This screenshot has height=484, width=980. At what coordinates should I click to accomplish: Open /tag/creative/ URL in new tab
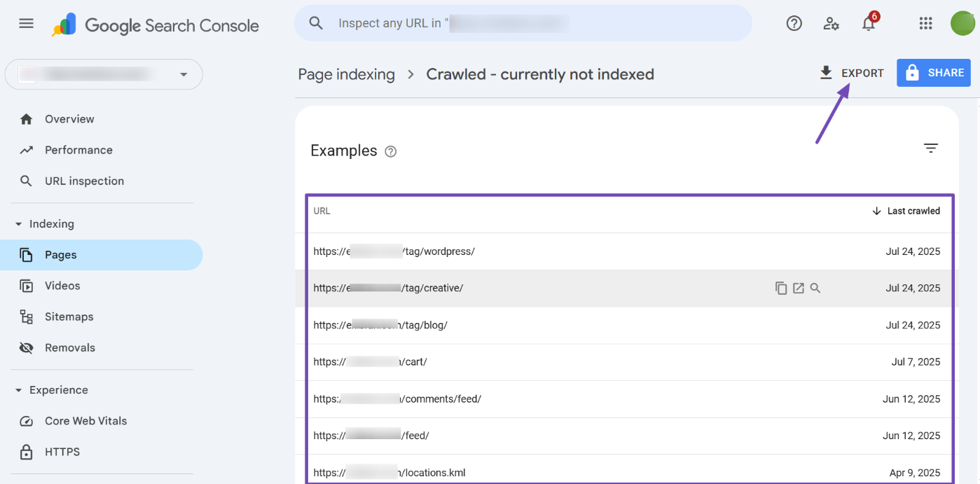pyautogui.click(x=799, y=288)
